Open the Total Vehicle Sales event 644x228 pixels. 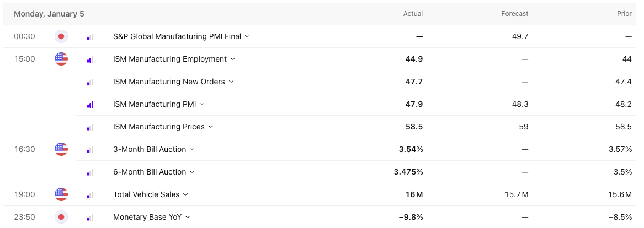(146, 194)
